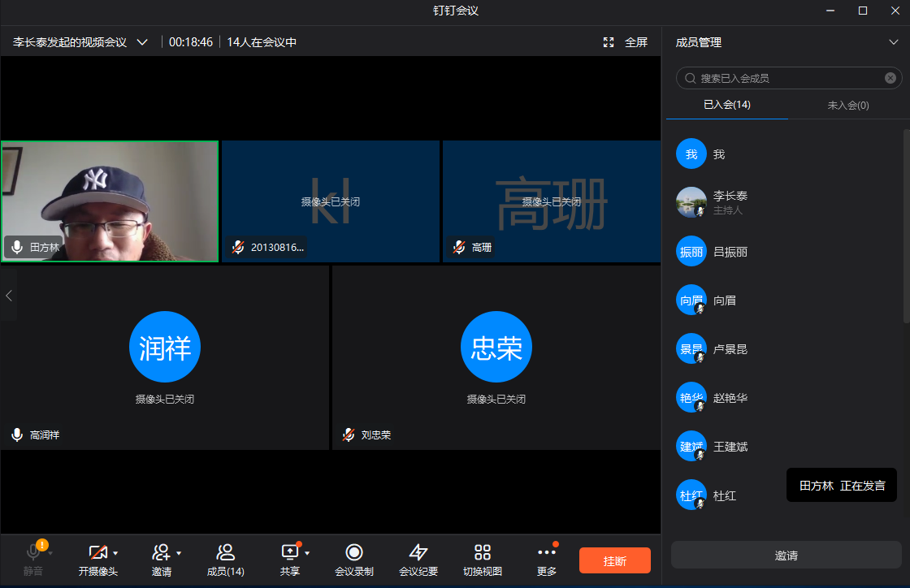Viewport: 910px width, 588px height.
Task: Toggle the mute (静音) microphone button
Action: click(x=33, y=553)
